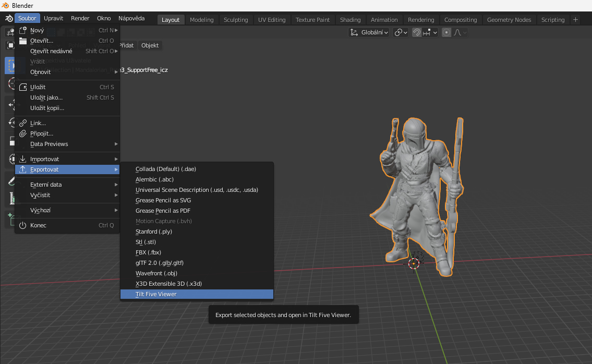Toggle proportional editing circle button
Viewport: 592px width, 364px height.
tap(446, 33)
